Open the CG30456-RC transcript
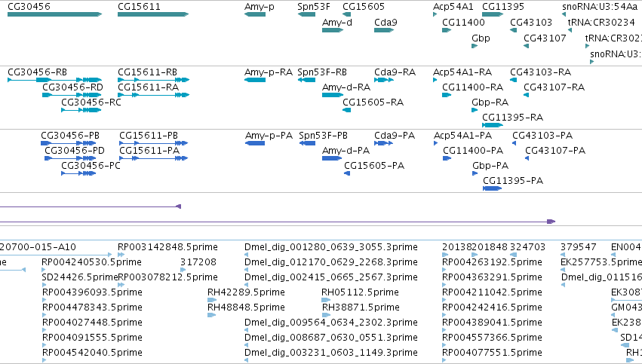The height and width of the screenshot is (364, 642). (x=81, y=110)
